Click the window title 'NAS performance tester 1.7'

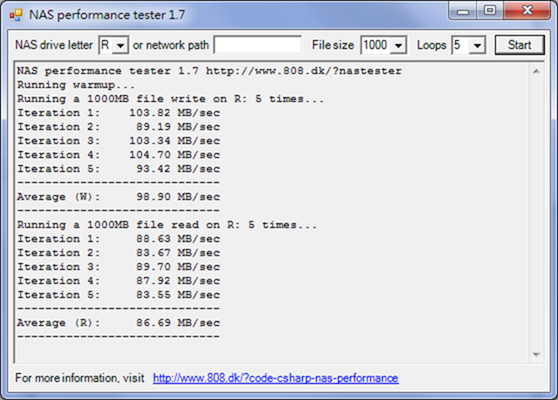(107, 15)
